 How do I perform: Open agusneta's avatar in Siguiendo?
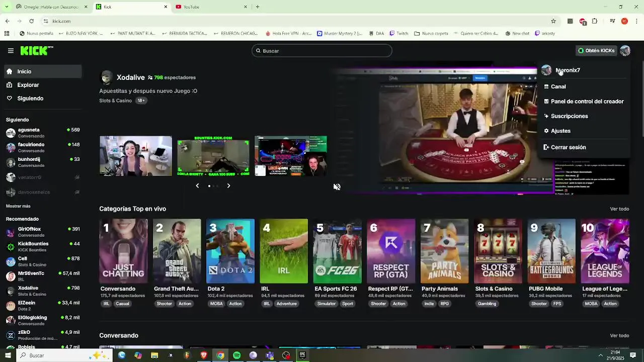pos(11,133)
